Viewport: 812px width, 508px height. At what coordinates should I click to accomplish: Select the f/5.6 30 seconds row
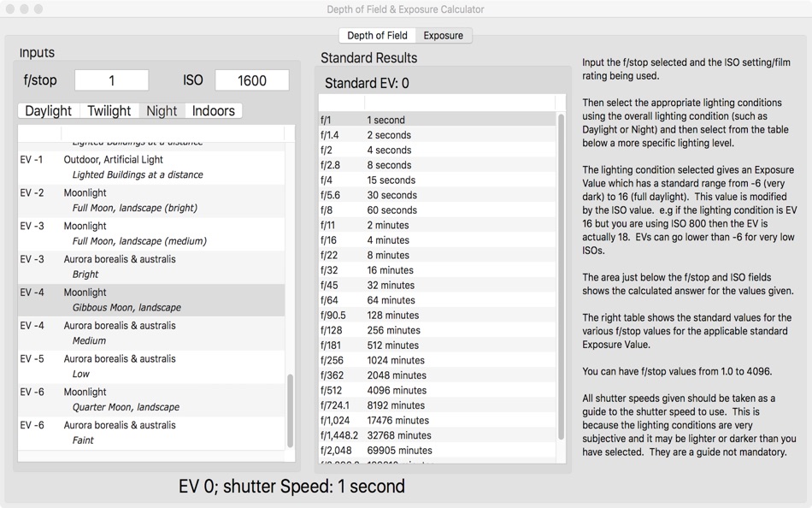coord(437,195)
